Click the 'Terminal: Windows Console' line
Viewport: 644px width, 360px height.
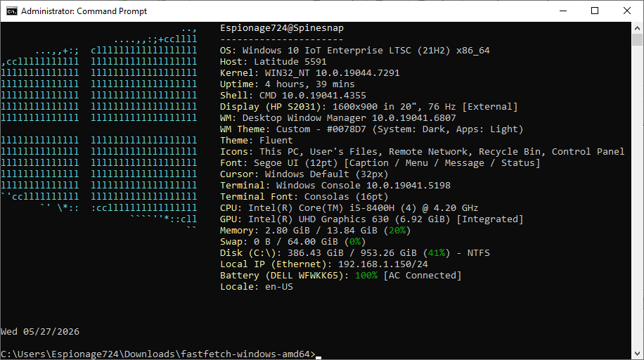pyautogui.click(x=335, y=186)
